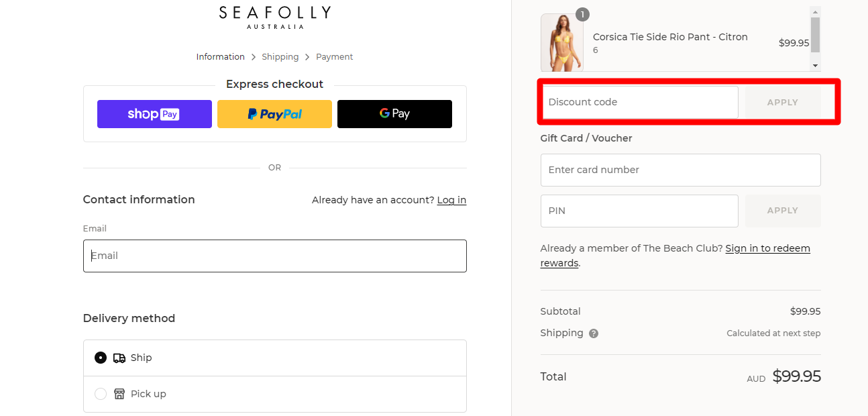This screenshot has width=868, height=416.
Task: Pay with Shop Pay express checkout
Action: click(154, 113)
